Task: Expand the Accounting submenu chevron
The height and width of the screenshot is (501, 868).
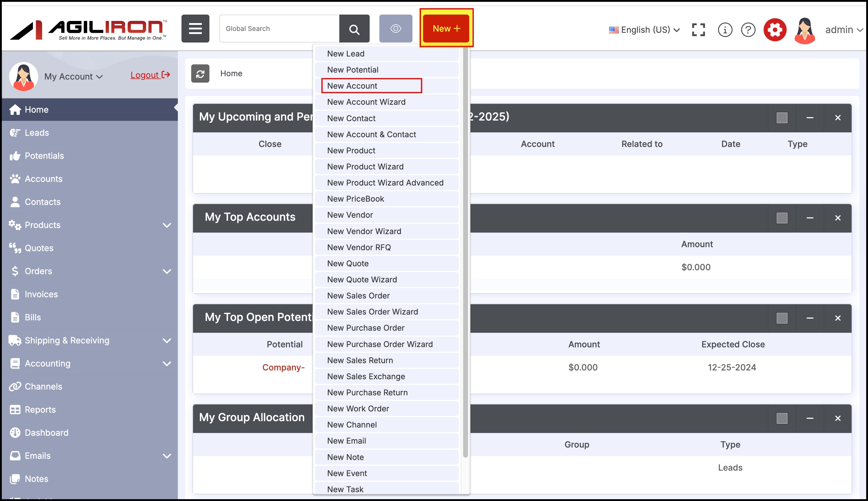Action: point(167,363)
